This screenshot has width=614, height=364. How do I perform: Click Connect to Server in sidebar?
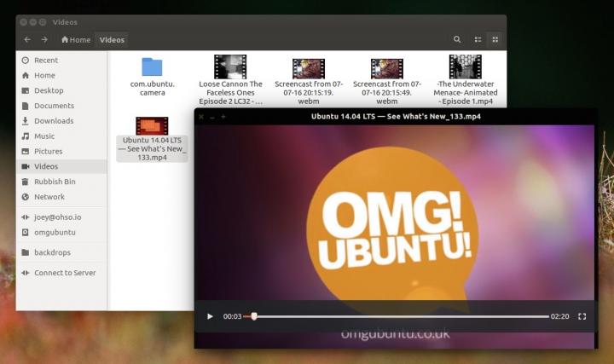pos(65,273)
